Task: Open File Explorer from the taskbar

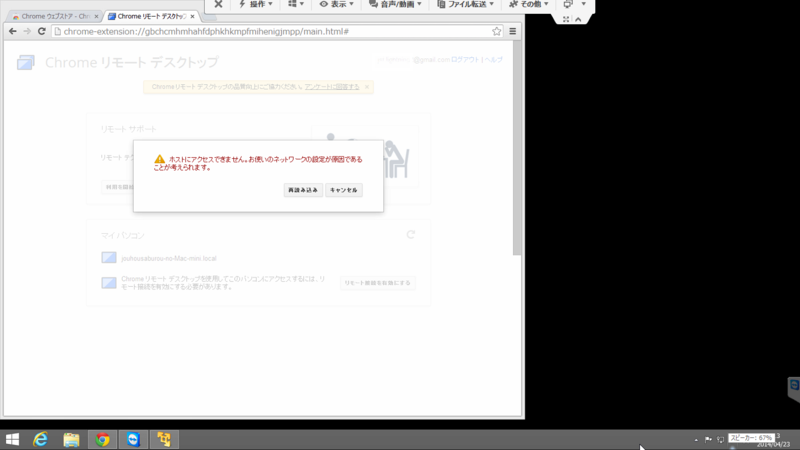Action: (71, 439)
